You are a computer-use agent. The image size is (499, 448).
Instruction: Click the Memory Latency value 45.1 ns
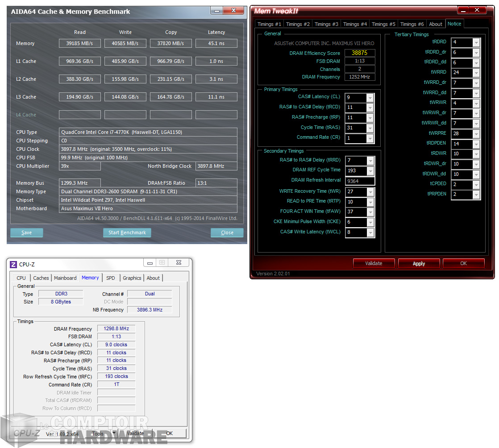click(216, 43)
